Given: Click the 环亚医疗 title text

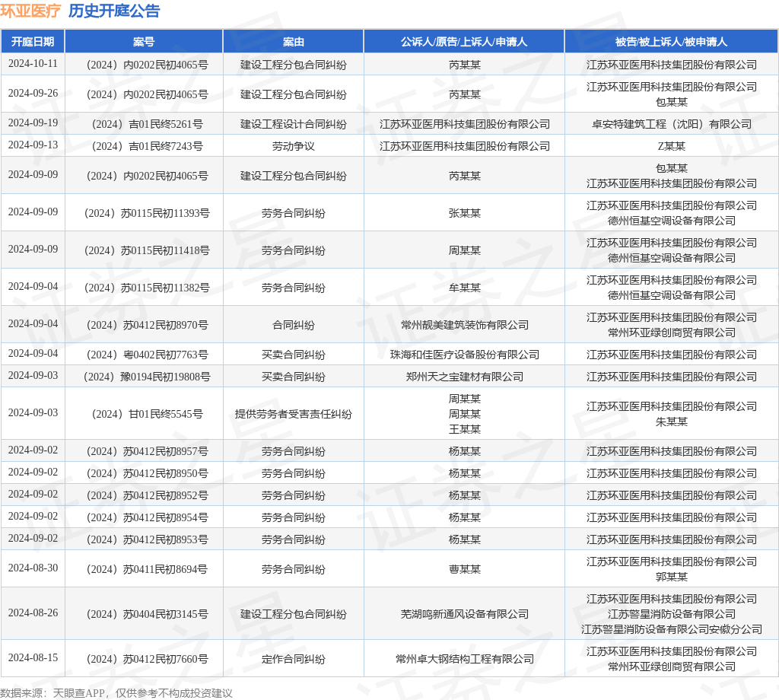Looking at the screenshot, I should click(30, 11).
